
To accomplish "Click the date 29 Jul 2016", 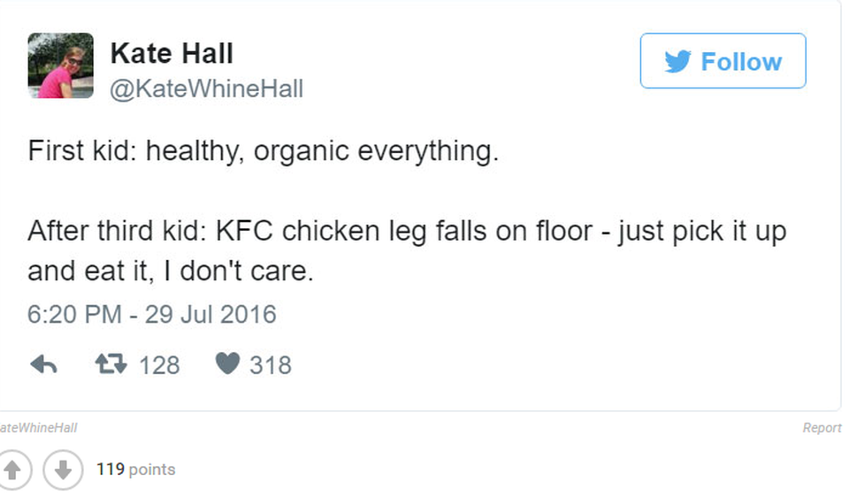I will click(210, 314).
